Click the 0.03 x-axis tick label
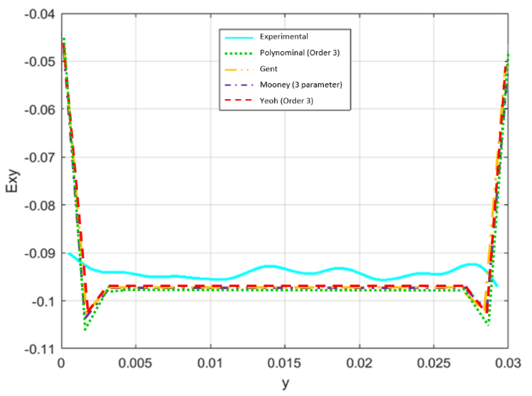532x396 pixels. click(x=508, y=363)
